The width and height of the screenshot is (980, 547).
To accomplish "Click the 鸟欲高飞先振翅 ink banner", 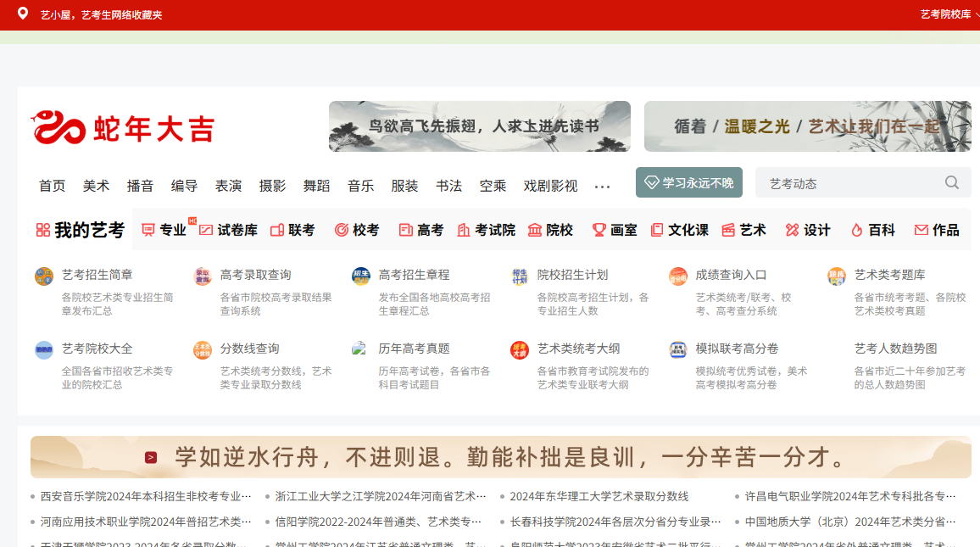I will point(479,126).
